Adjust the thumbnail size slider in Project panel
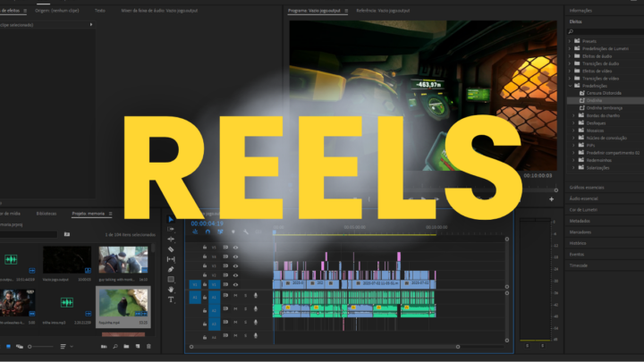The width and height of the screenshot is (644, 362). coord(38,346)
